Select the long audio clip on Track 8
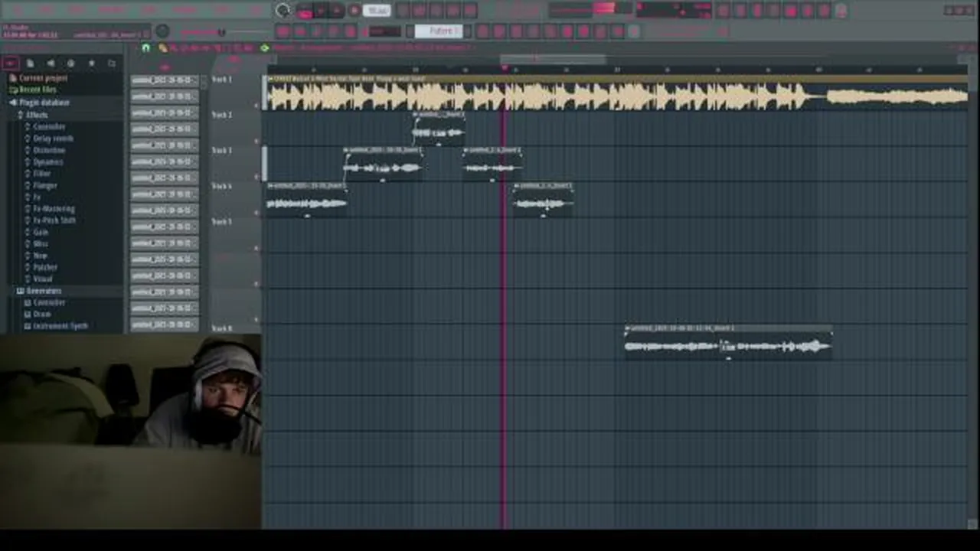This screenshot has height=551, width=980. point(728,342)
